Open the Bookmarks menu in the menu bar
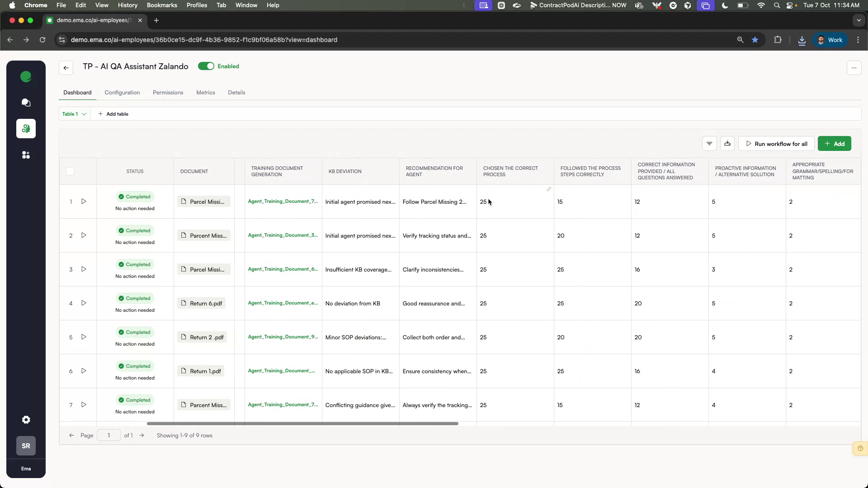Image resolution: width=868 pixels, height=488 pixels. 161,5
